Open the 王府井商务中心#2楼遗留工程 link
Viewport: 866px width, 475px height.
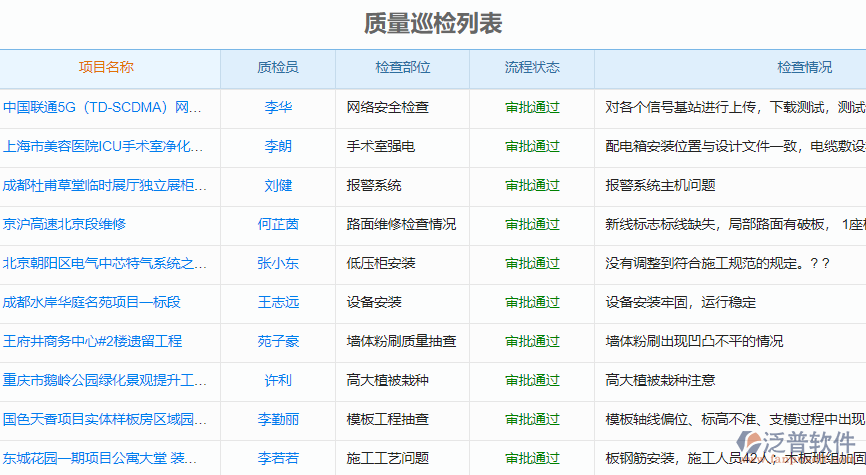pos(92,341)
